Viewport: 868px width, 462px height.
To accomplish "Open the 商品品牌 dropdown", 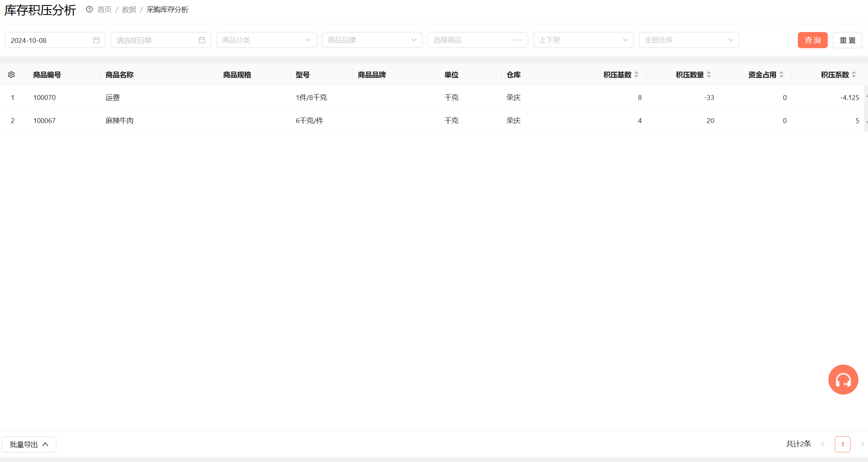I will click(372, 40).
